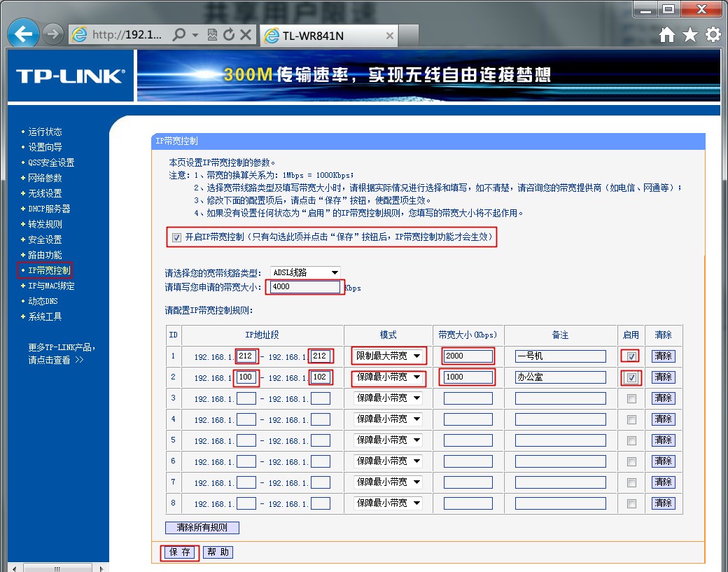Click the sidebar horizontal scrollbar thumb
This screenshot has height=572, width=728.
57,568
